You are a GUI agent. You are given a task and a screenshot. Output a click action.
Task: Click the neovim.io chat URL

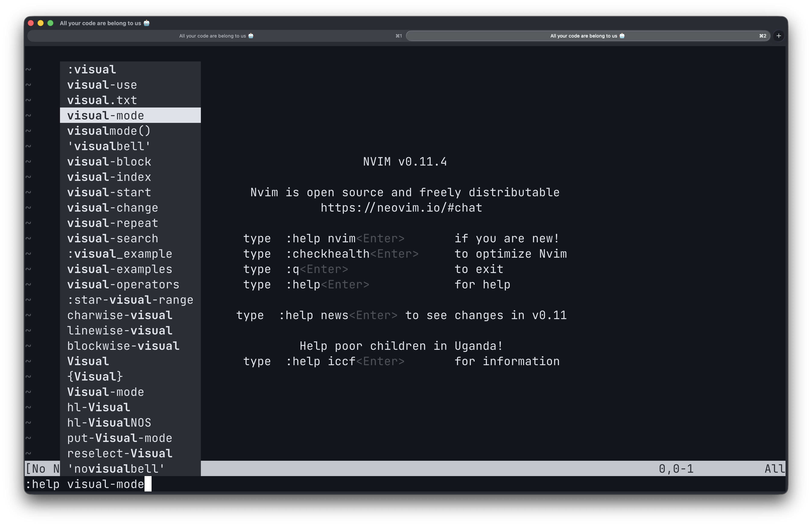pyautogui.click(x=401, y=208)
